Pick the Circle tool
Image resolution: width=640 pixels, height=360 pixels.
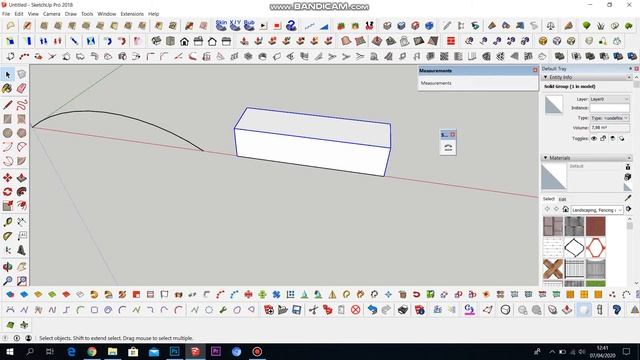7,133
